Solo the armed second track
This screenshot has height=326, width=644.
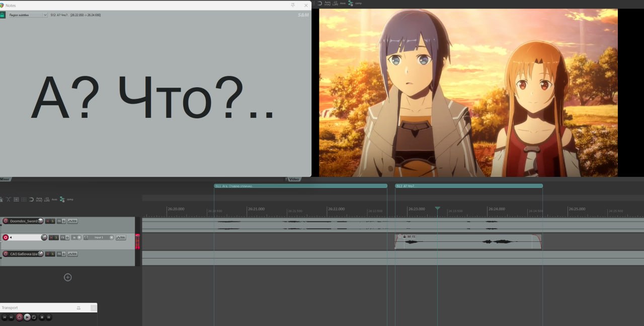point(56,237)
